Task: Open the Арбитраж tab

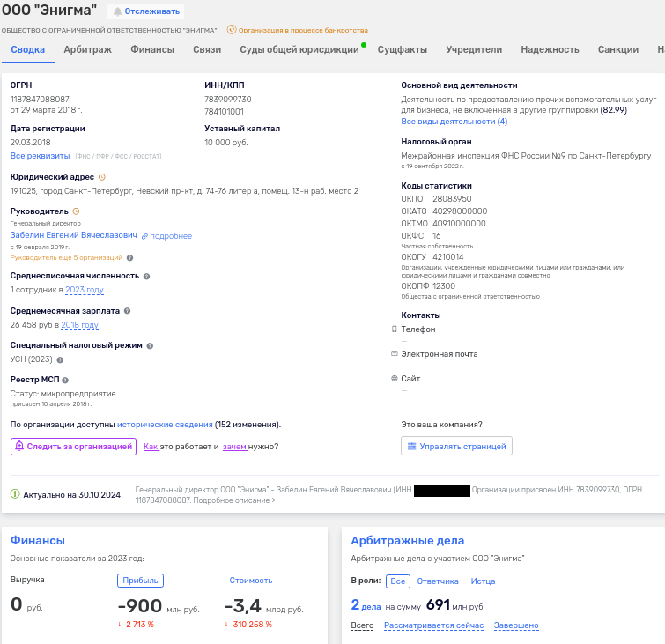Action: click(87, 49)
